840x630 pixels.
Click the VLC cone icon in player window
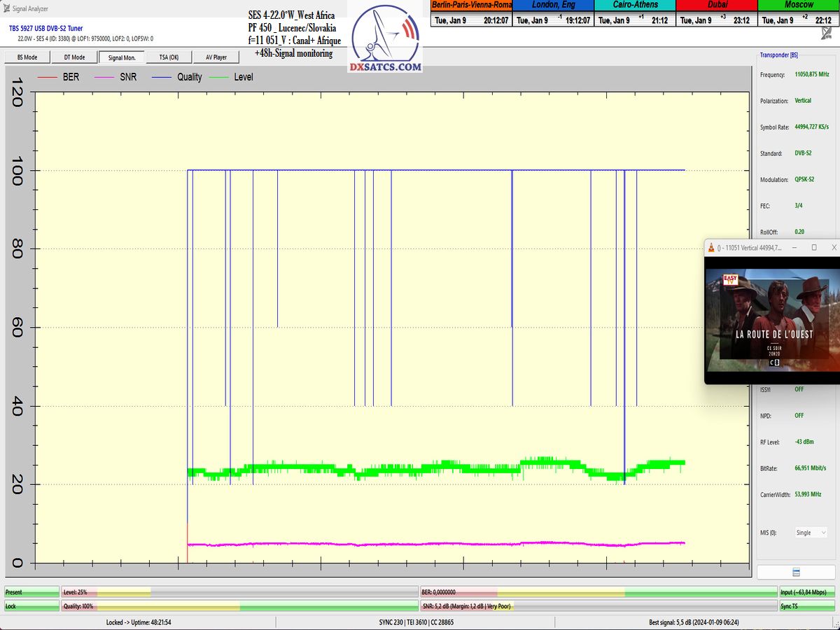click(712, 248)
